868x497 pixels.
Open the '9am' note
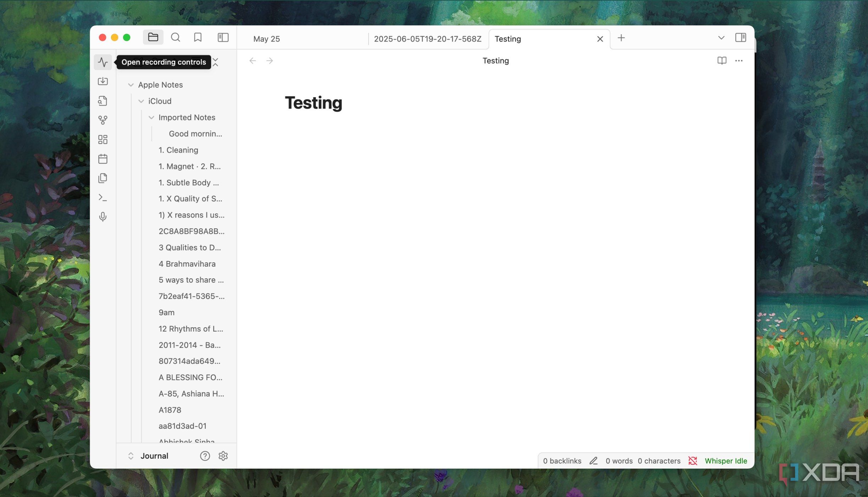click(x=167, y=313)
